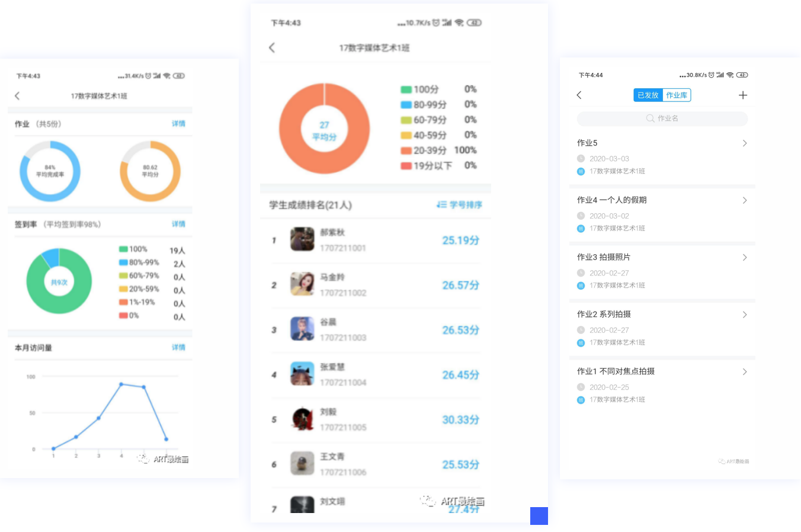Open 详情 link for 本月访问量
Viewport: 801px width, 532px height.
click(178, 347)
